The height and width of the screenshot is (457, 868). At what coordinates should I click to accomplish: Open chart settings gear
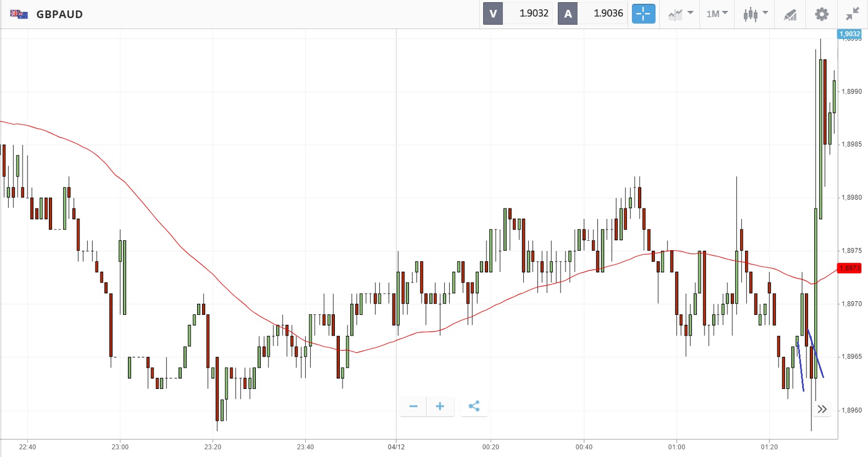[x=821, y=14]
